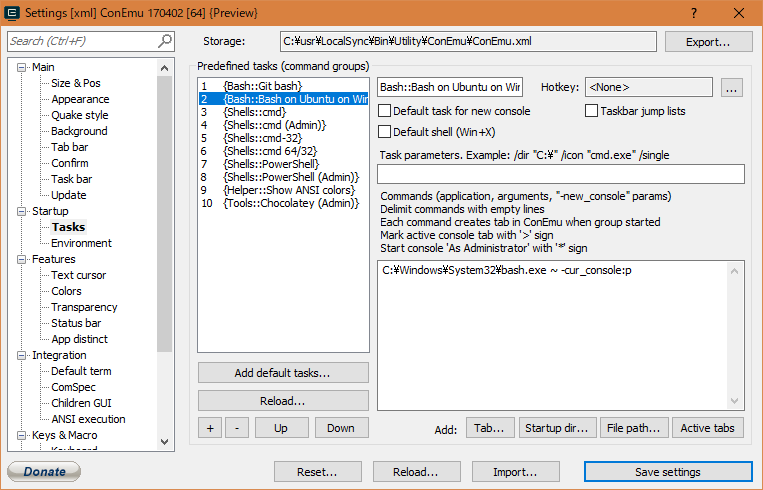
Task: Open Default term settings page
Action: coord(81,371)
